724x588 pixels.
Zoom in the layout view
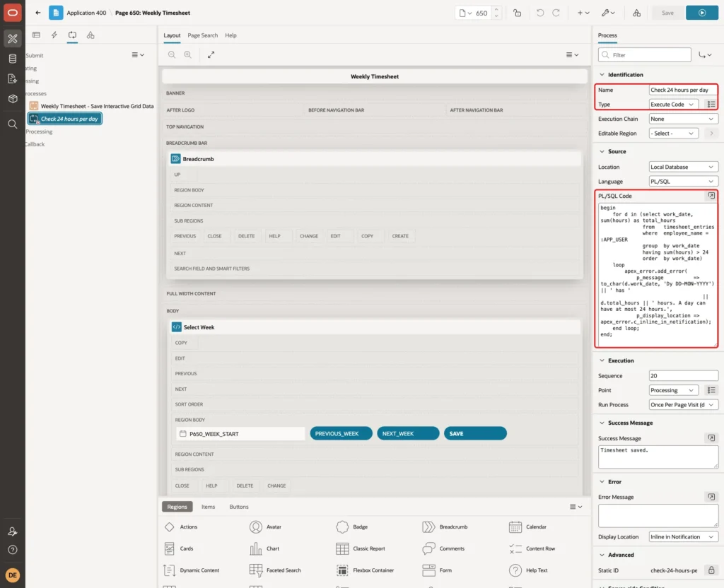pyautogui.click(x=188, y=54)
